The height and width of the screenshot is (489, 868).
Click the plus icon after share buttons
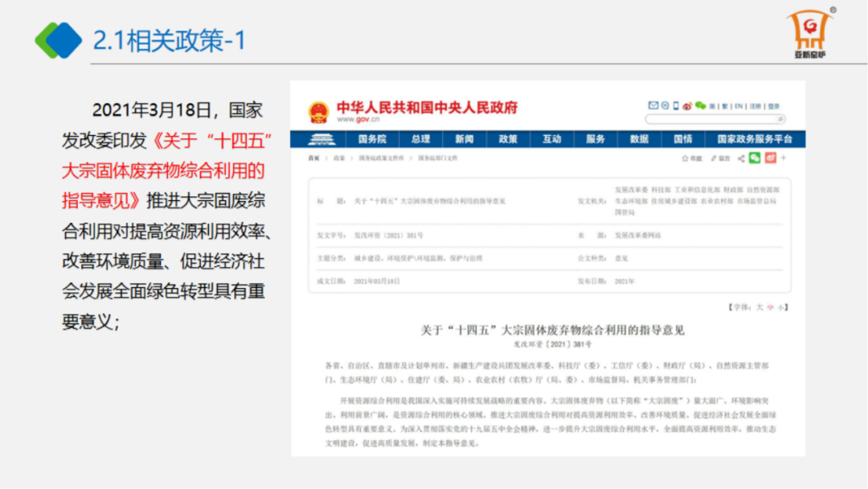pyautogui.click(x=784, y=158)
